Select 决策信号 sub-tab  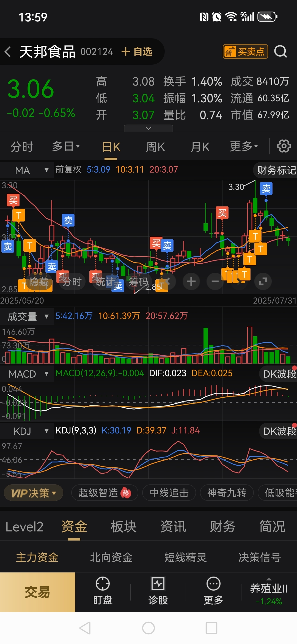[x=260, y=558]
